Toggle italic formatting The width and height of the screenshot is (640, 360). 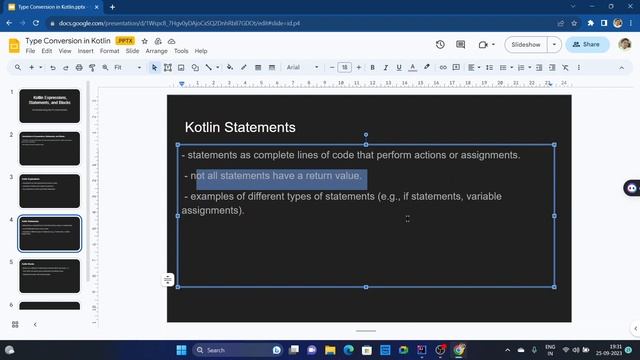coord(385,68)
